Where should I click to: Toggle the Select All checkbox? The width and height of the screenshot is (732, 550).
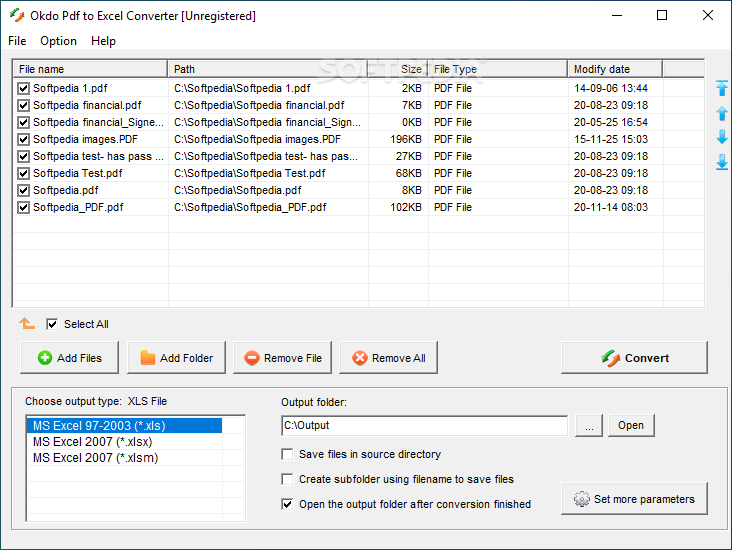pyautogui.click(x=52, y=324)
